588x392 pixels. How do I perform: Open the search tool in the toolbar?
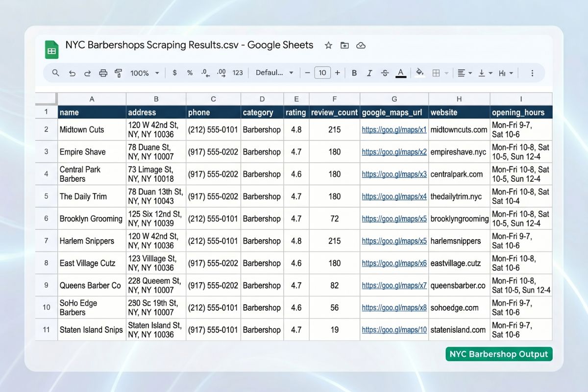pyautogui.click(x=55, y=73)
